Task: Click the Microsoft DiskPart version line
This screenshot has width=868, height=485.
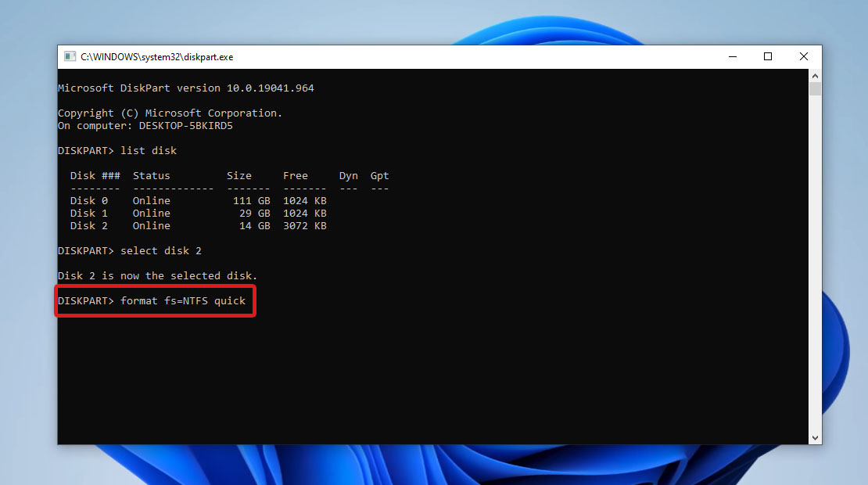Action: click(x=186, y=88)
